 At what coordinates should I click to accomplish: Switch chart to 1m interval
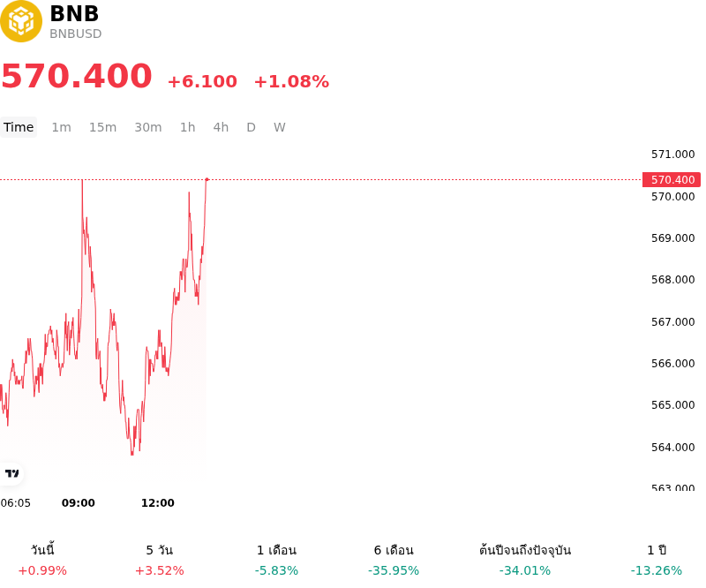(x=61, y=127)
